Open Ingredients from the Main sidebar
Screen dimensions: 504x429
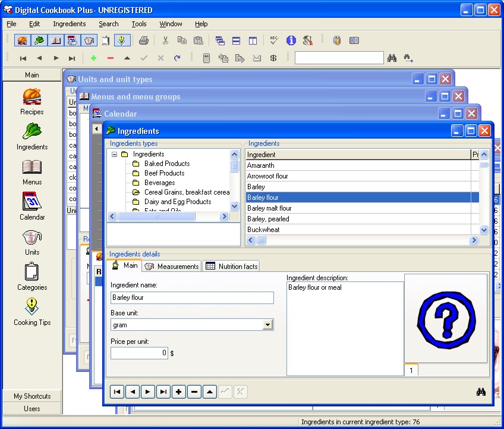tap(32, 136)
